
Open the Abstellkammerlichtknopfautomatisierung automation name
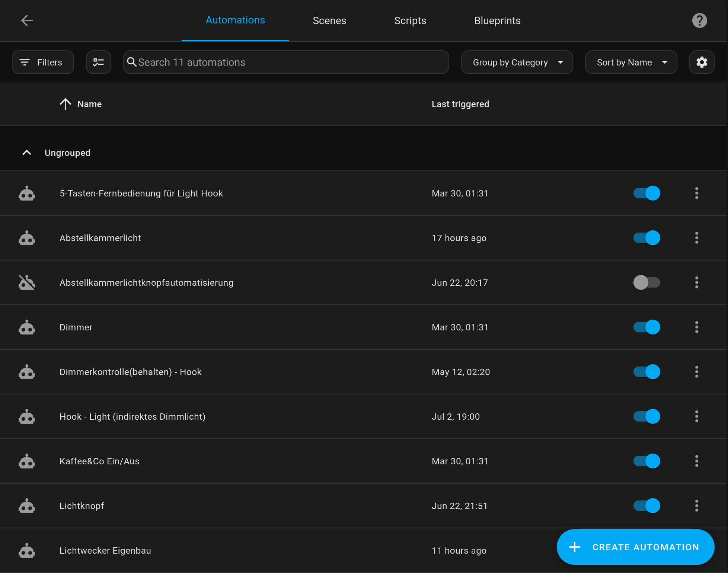tap(147, 283)
